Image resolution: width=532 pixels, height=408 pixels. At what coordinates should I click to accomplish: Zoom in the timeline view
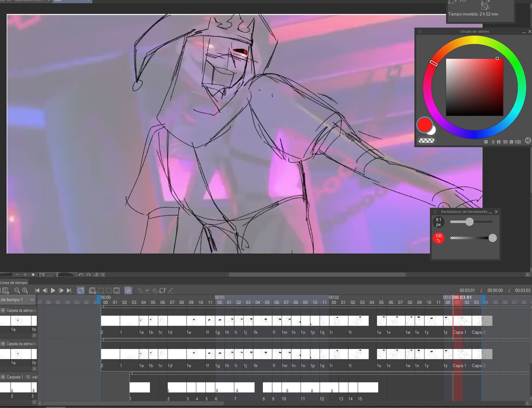[25, 290]
